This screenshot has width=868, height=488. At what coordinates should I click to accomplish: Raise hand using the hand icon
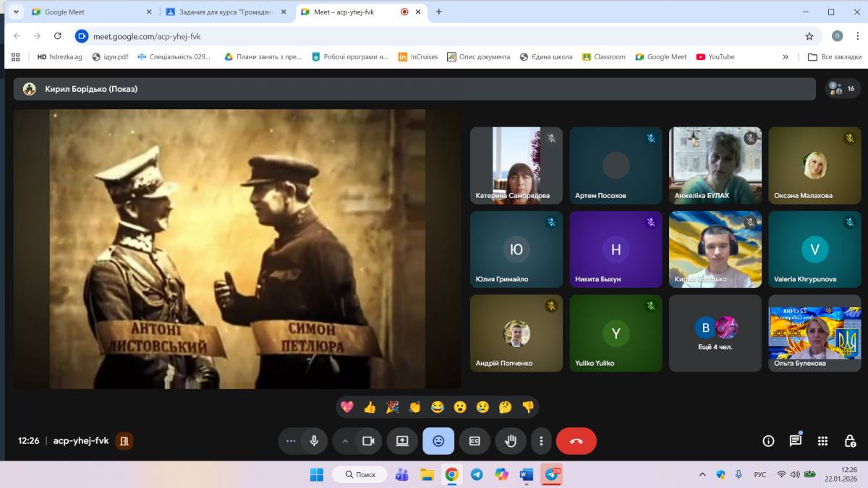click(x=511, y=441)
